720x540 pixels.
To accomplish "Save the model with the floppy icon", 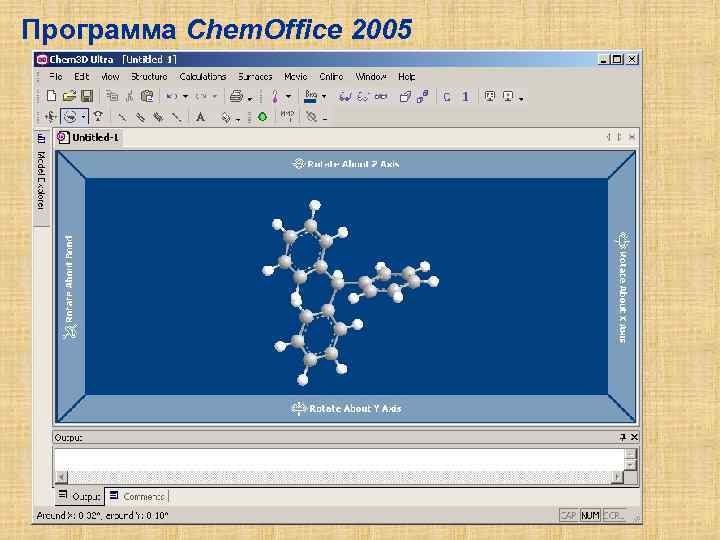I will [87, 96].
